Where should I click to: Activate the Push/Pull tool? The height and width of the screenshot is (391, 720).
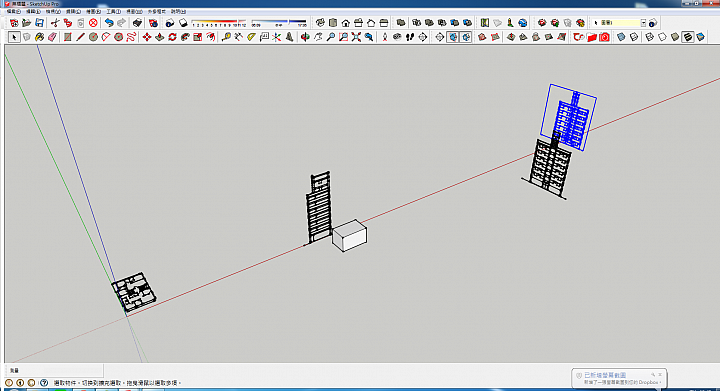(x=159, y=37)
